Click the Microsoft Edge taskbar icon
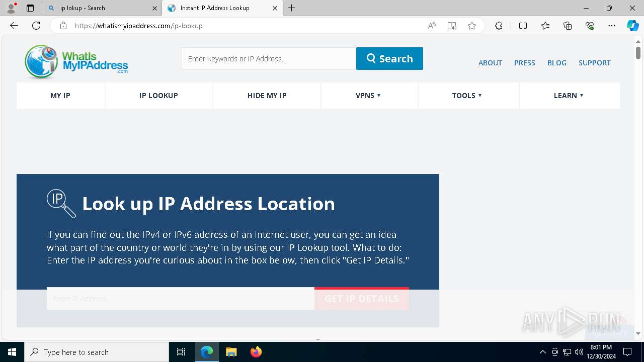Viewport: 644px width, 362px height. tap(207, 352)
